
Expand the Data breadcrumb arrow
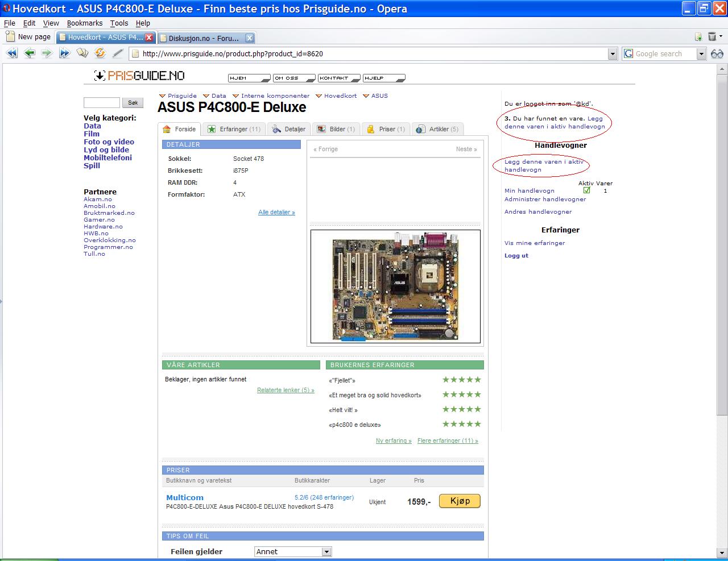(206, 96)
